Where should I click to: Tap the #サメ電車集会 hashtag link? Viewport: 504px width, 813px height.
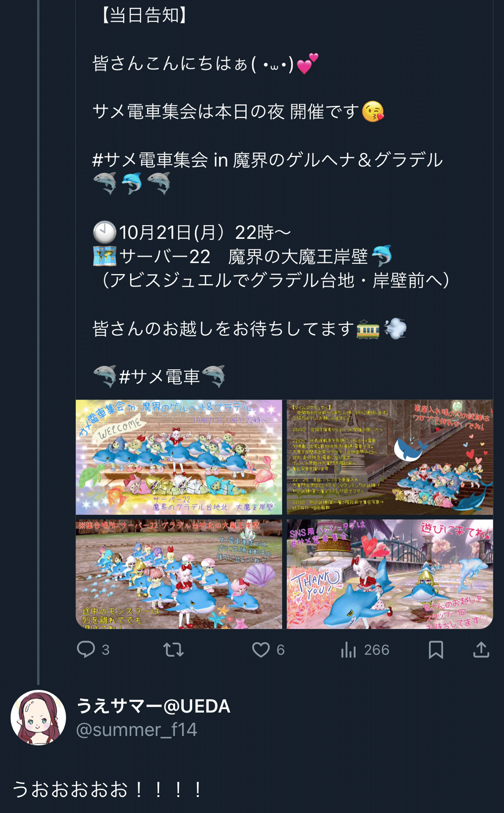click(150, 160)
